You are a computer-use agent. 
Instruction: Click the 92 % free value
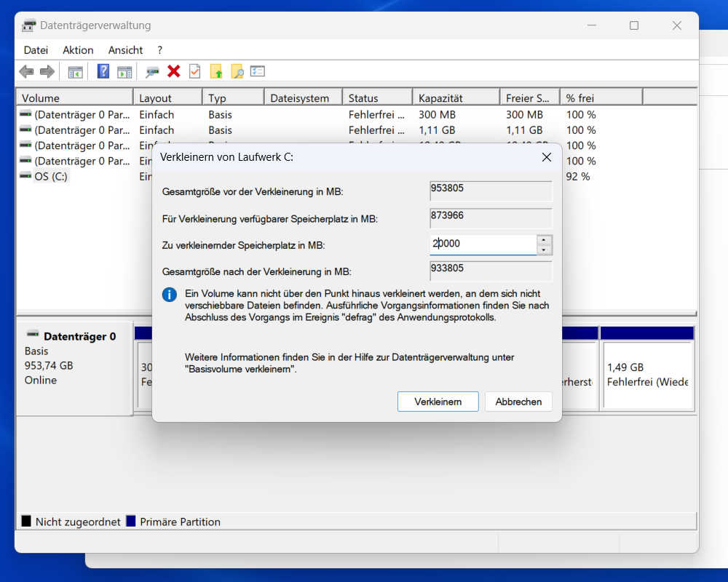(578, 176)
